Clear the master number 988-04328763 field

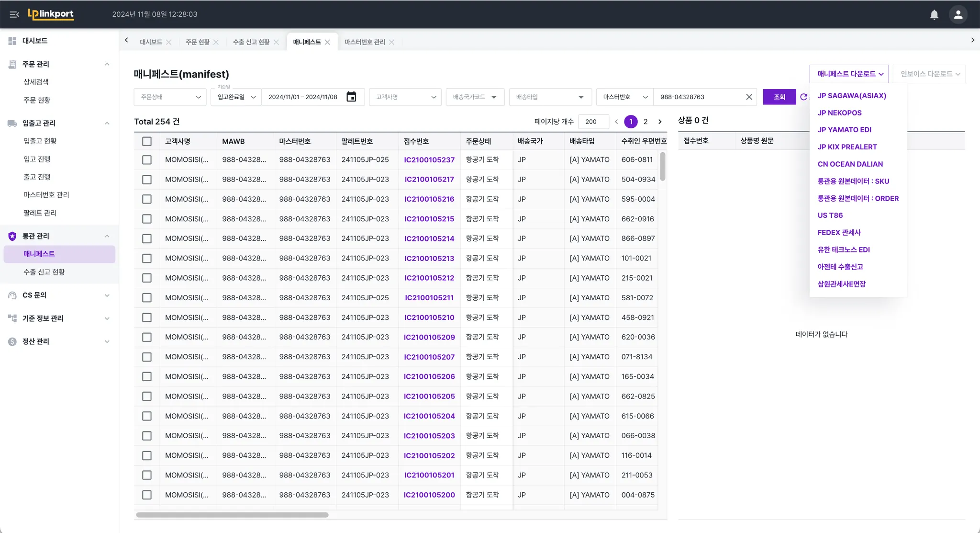coord(749,97)
